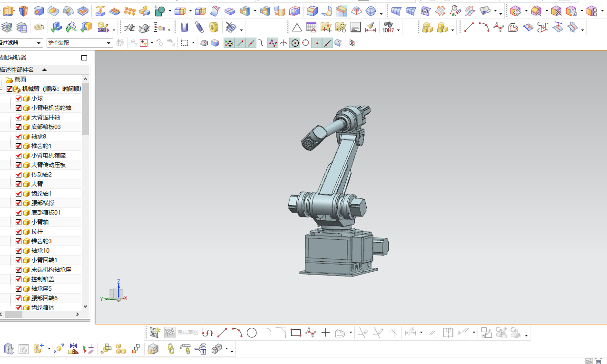Toggle the Arc Center snap point button

295,43
